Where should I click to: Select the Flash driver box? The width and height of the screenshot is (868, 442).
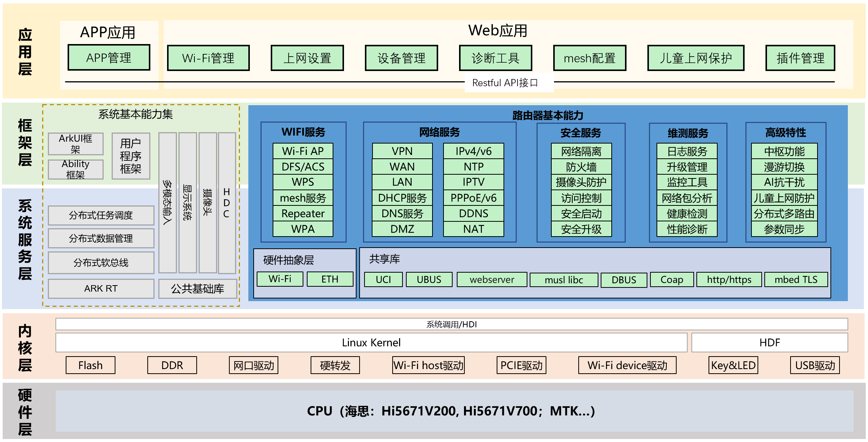point(90,365)
